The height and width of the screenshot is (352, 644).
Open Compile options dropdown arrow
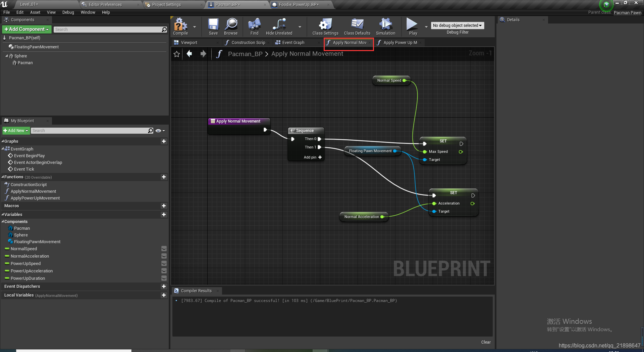pos(195,27)
